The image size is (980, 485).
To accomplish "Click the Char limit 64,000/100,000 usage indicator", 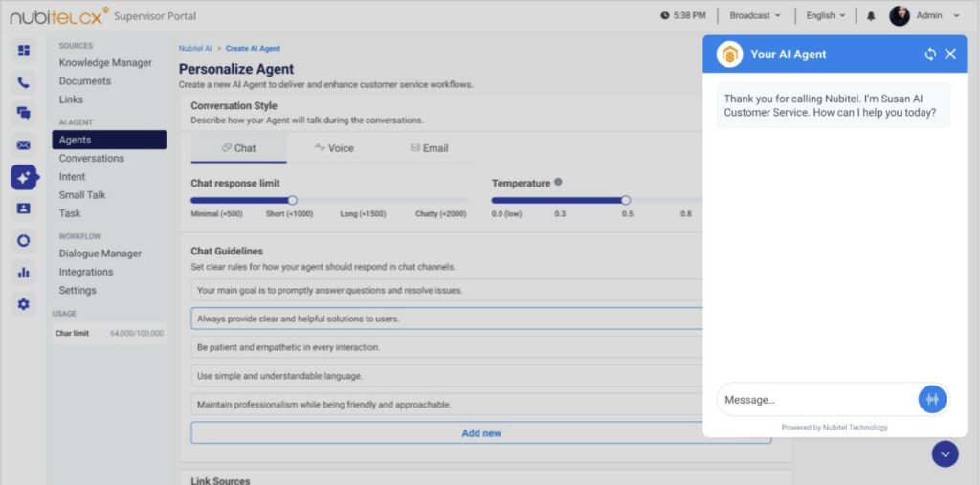I will point(109,334).
